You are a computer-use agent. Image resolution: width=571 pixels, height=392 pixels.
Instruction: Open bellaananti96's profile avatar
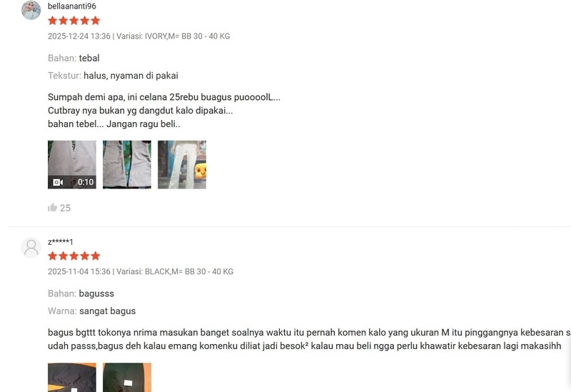31,10
